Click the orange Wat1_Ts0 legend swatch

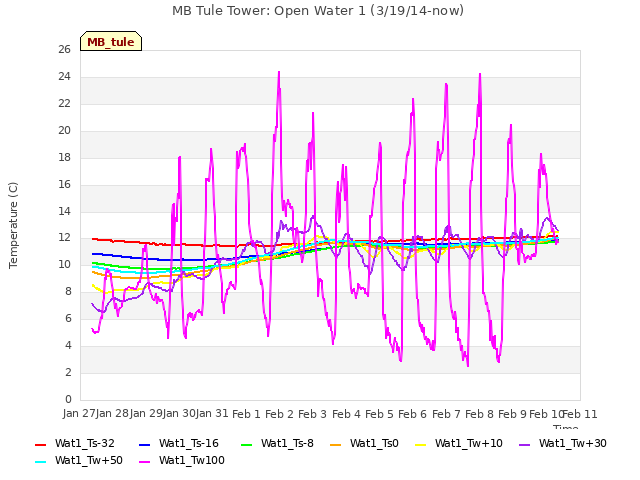pyautogui.click(x=336, y=444)
